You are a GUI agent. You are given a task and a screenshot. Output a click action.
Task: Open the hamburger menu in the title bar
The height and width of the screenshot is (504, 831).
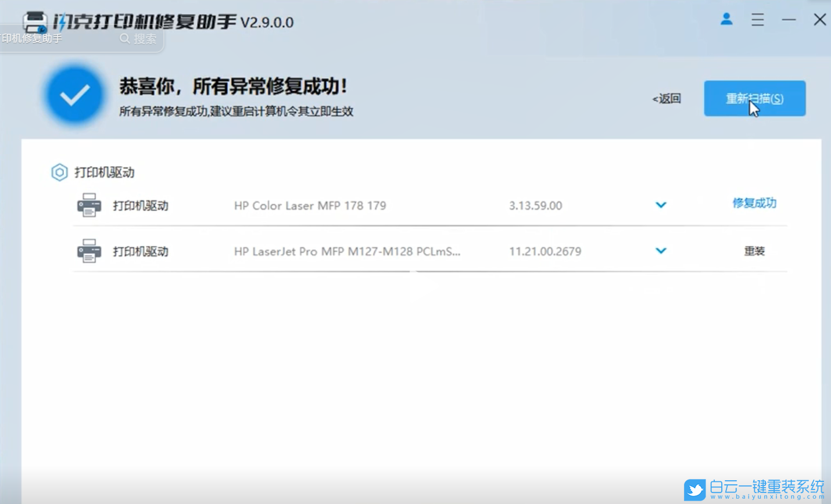click(757, 20)
